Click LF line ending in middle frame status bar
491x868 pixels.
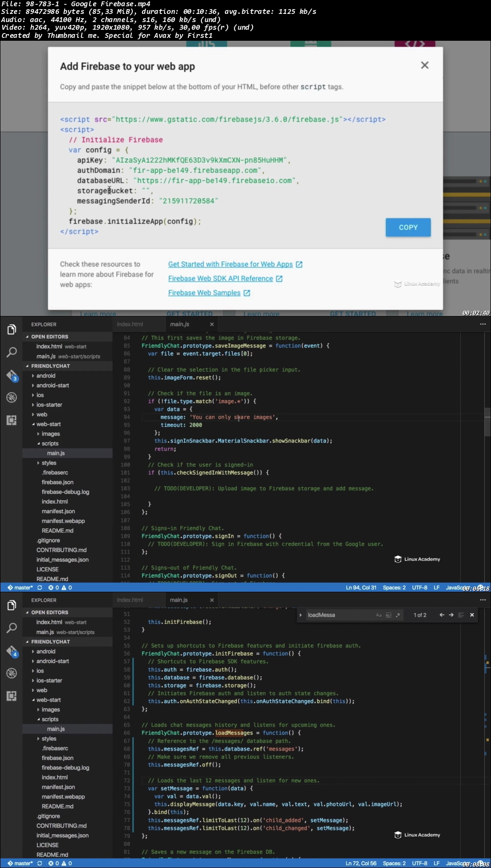[x=436, y=587]
